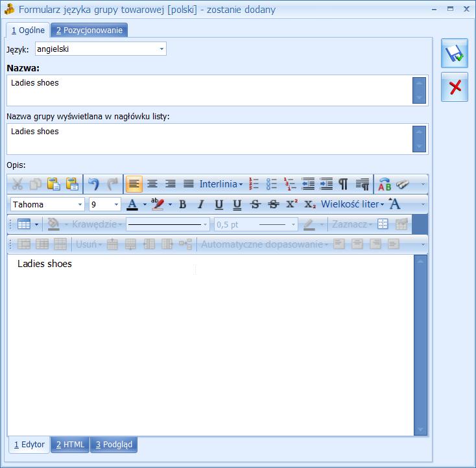This screenshot has height=468, width=476.
Task: Click the first Paste clipboard icon
Action: click(54, 184)
